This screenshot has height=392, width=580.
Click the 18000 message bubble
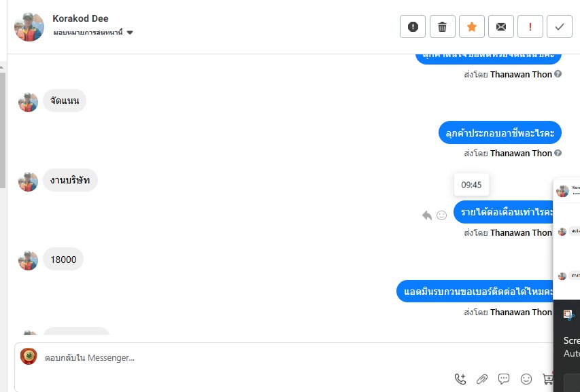(x=63, y=259)
